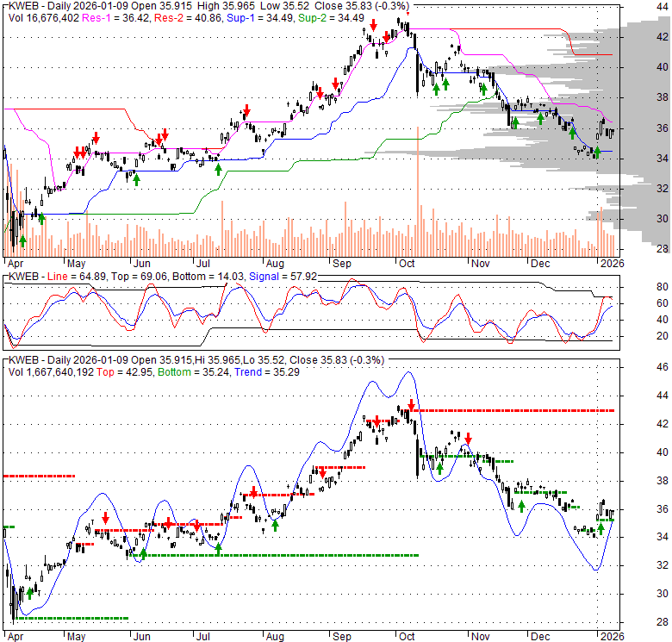Click the green 'Bottom = 35.24' label
This screenshot has width=672, height=642.
point(194,372)
